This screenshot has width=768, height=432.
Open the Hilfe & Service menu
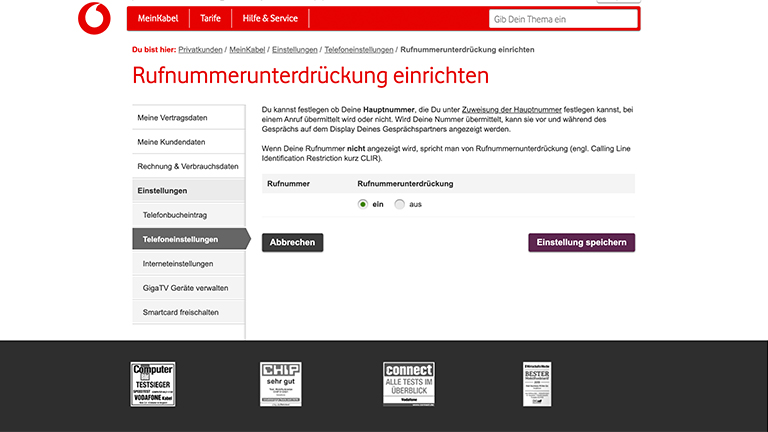[x=270, y=19]
